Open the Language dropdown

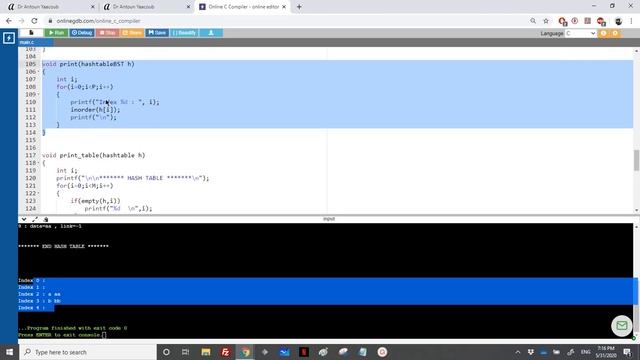580,33
